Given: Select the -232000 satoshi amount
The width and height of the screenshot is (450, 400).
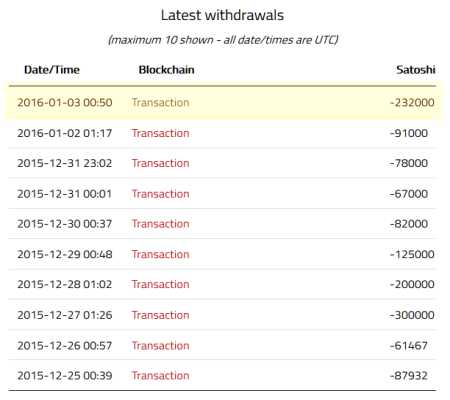Looking at the screenshot, I should tap(412, 102).
